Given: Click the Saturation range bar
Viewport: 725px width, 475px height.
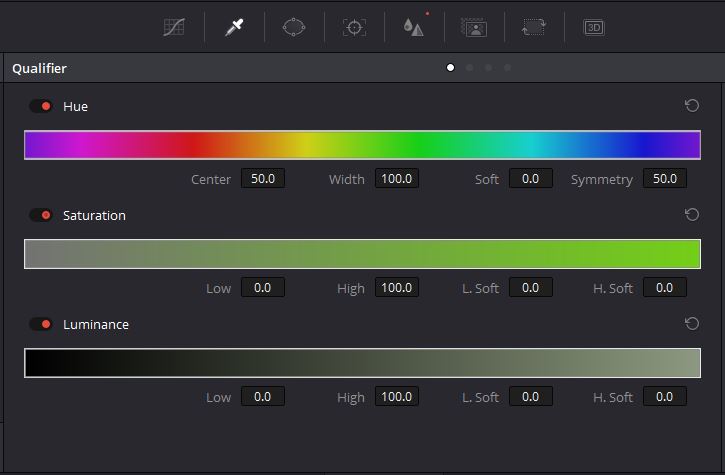Looking at the screenshot, I should pos(362,254).
